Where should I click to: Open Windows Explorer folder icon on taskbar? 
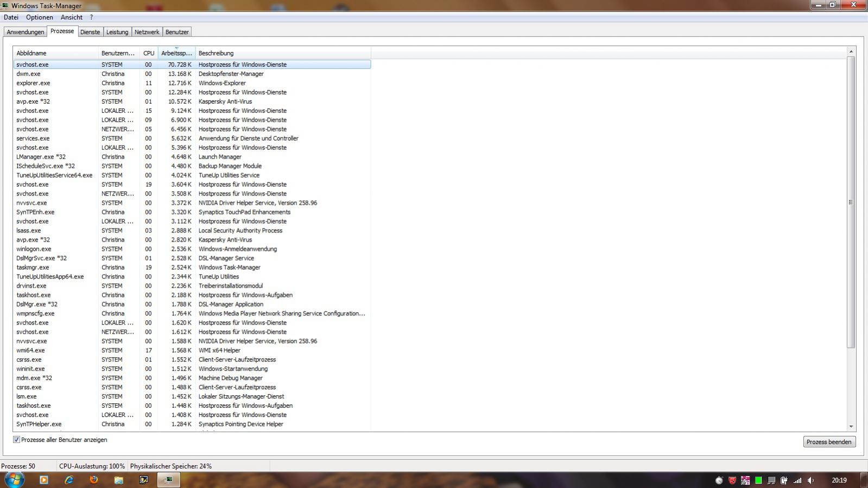click(x=119, y=480)
